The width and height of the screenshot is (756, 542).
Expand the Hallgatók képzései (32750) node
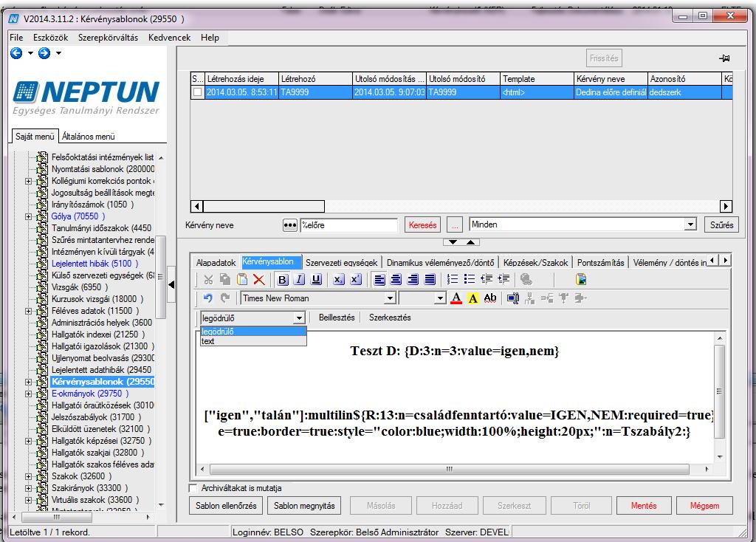[x=29, y=441]
